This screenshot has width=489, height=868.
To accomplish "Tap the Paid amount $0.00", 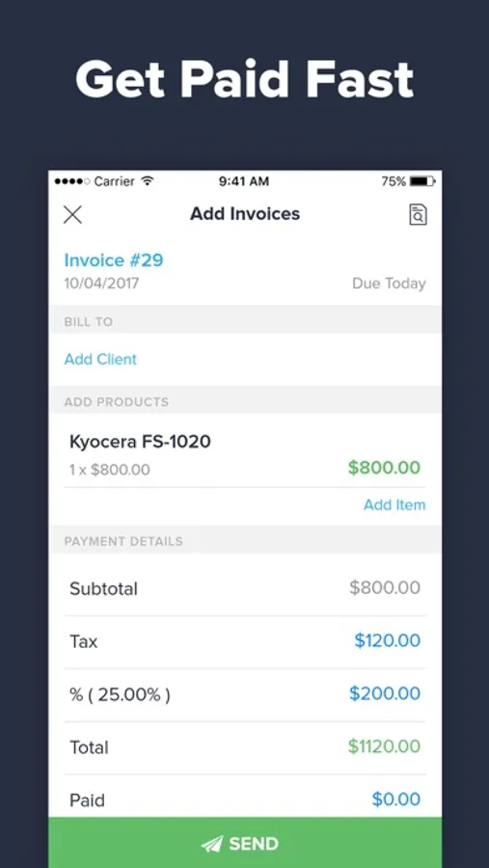I will pos(396,799).
